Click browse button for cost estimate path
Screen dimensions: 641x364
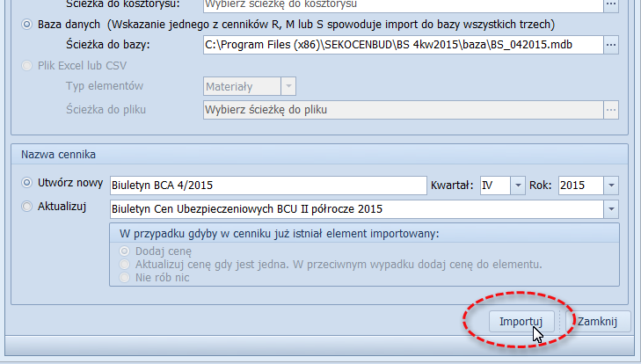(611, 4)
